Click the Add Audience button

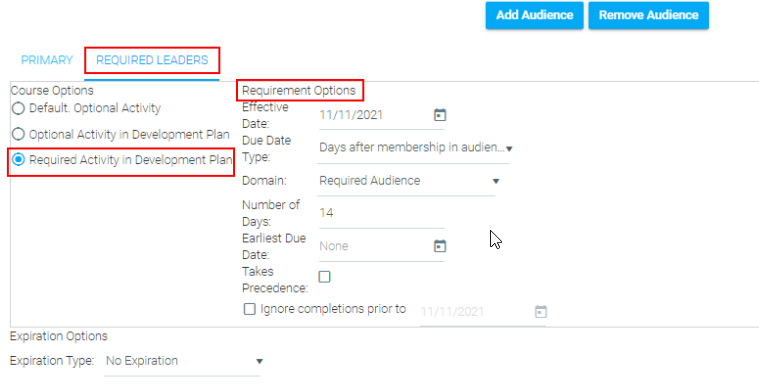(x=534, y=15)
